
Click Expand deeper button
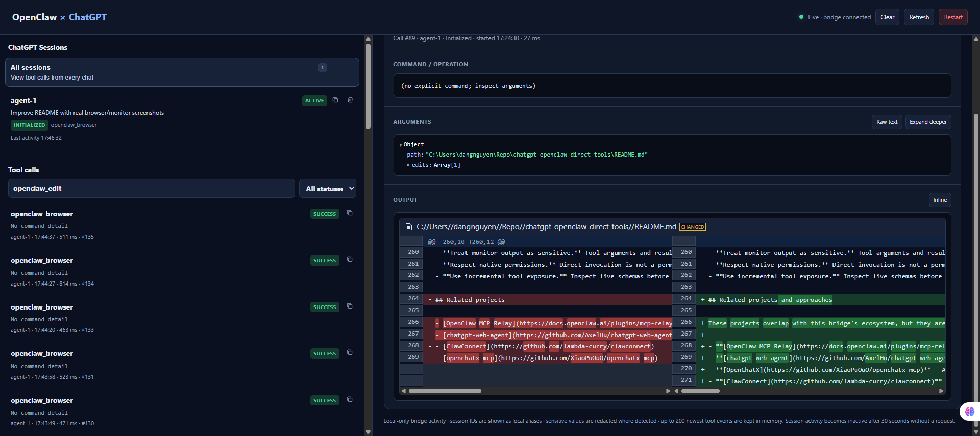928,122
